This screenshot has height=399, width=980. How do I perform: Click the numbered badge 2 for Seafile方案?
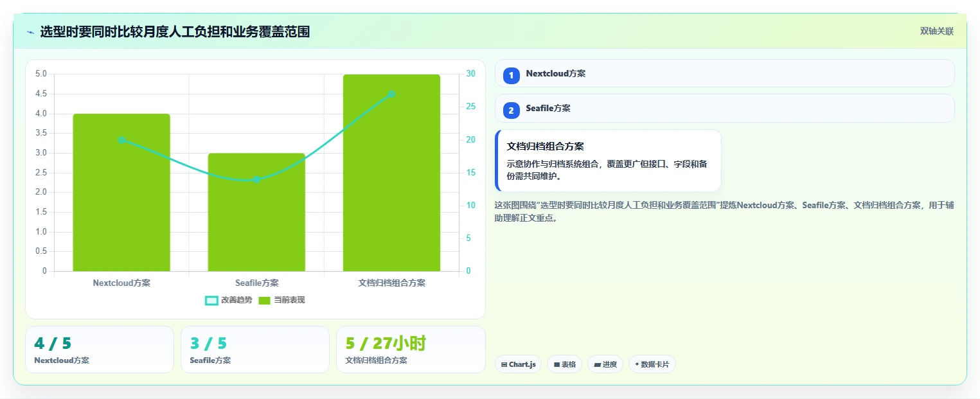click(x=512, y=111)
